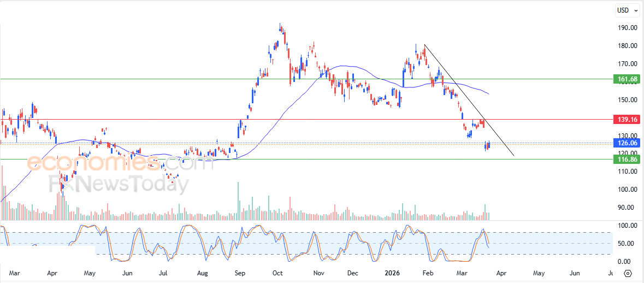Select the Apr label left of May
Screen dimensions: 644x283
click(52, 272)
